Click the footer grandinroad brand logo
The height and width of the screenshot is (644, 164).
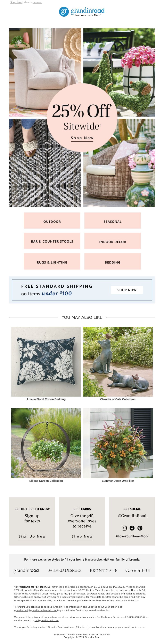(26, 570)
